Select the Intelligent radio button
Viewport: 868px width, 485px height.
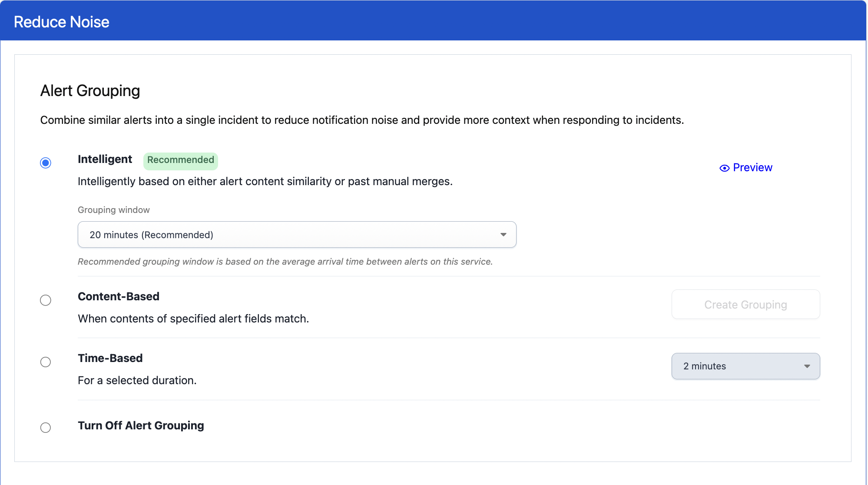pos(46,163)
